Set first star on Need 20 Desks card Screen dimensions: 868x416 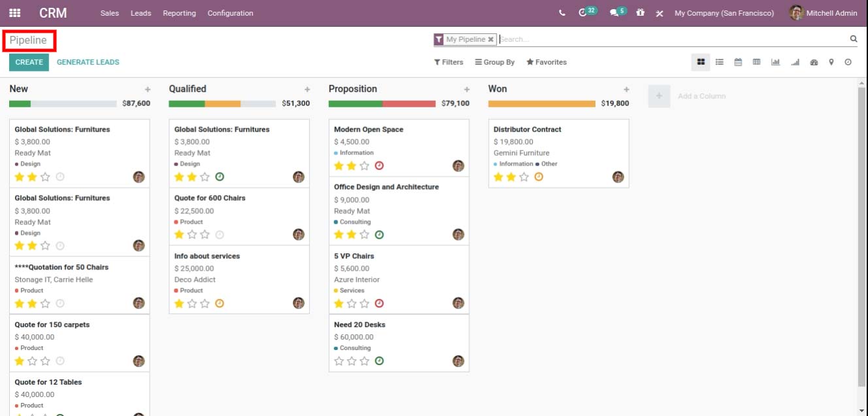(339, 360)
